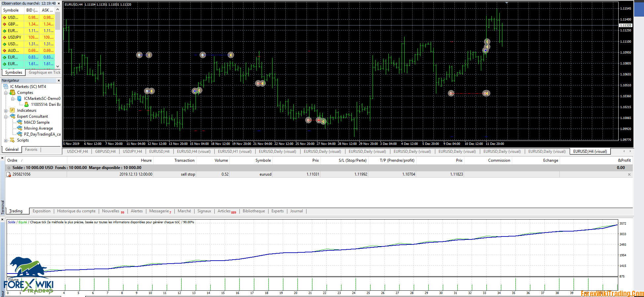The height and width of the screenshot is (297, 644).
Task: Open the Bibliothèque tab
Action: [254, 211]
